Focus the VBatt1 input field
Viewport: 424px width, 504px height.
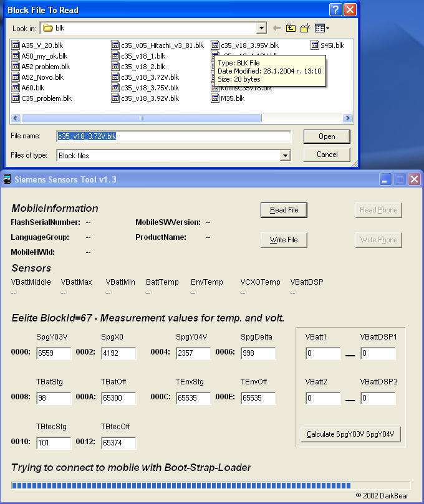[323, 353]
